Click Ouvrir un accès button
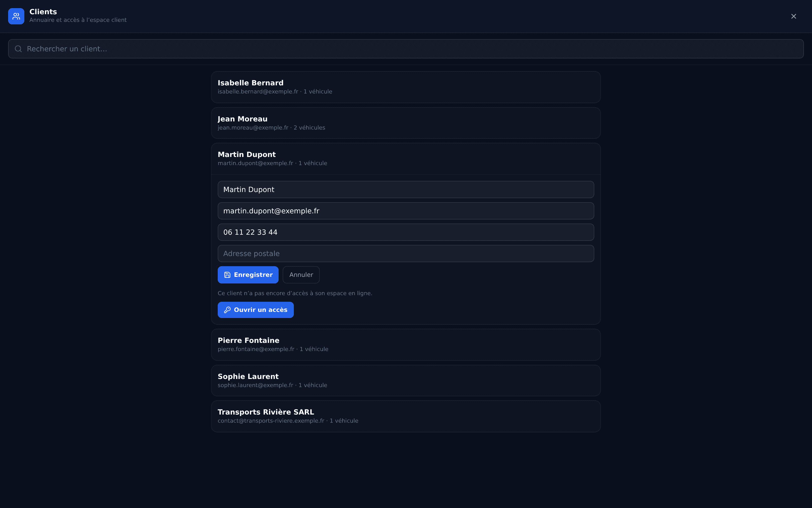The width and height of the screenshot is (812, 508). [x=256, y=310]
